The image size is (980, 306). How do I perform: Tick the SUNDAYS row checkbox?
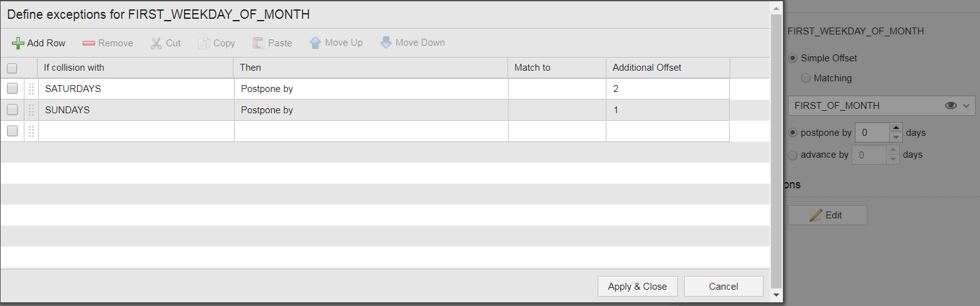13,110
